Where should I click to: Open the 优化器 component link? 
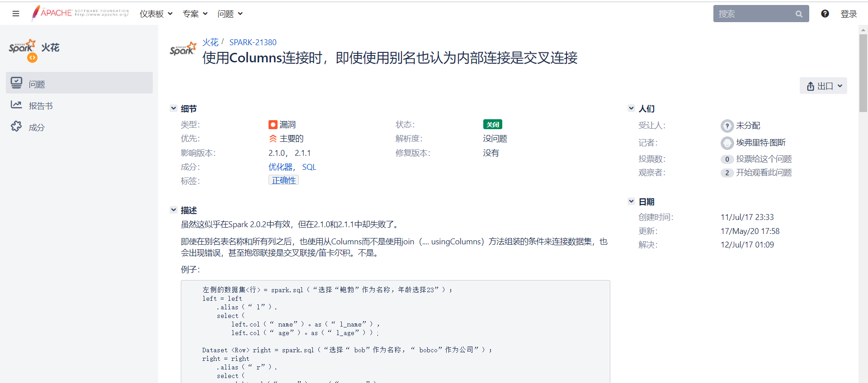click(x=280, y=167)
